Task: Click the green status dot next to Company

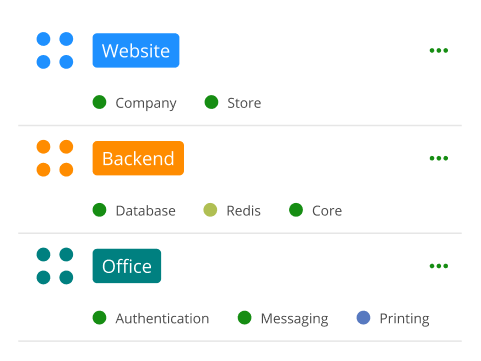Action: [x=99, y=102]
